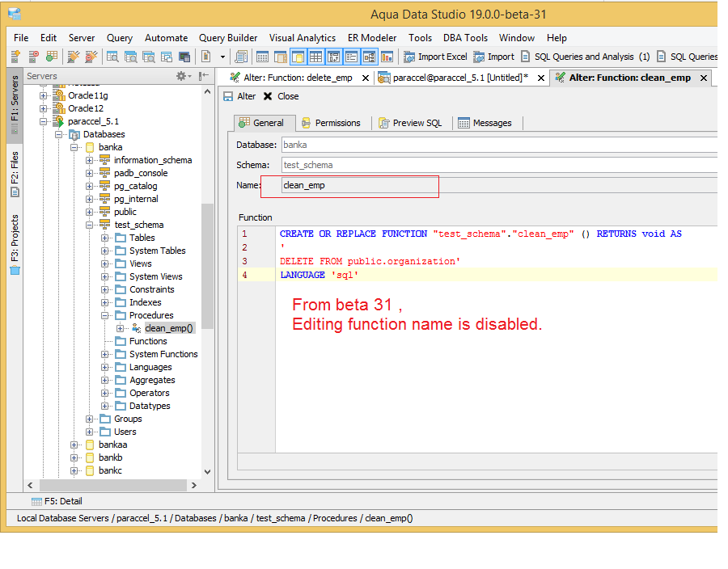Click the dark terminal window toolbar icon
Screen dimensions: 728x569
tap(184, 57)
